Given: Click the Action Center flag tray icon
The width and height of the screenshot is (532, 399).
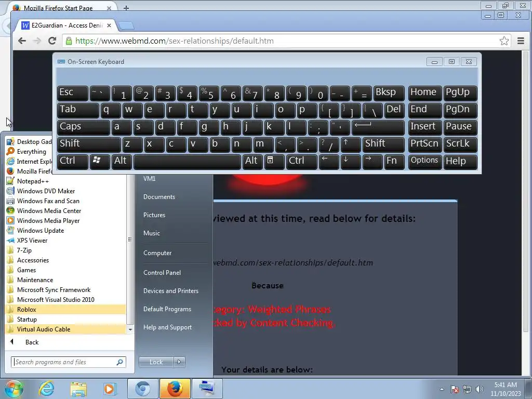Looking at the screenshot, I should tap(455, 389).
